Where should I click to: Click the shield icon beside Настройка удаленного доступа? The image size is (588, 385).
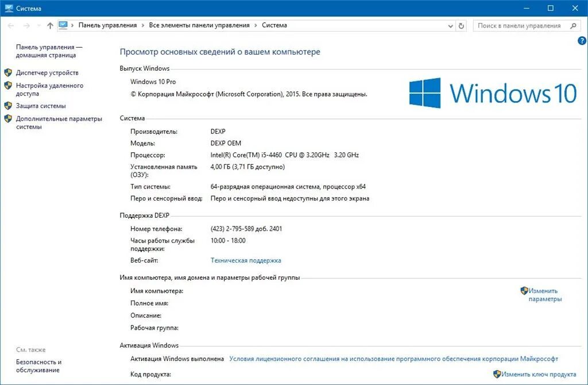coord(8,86)
